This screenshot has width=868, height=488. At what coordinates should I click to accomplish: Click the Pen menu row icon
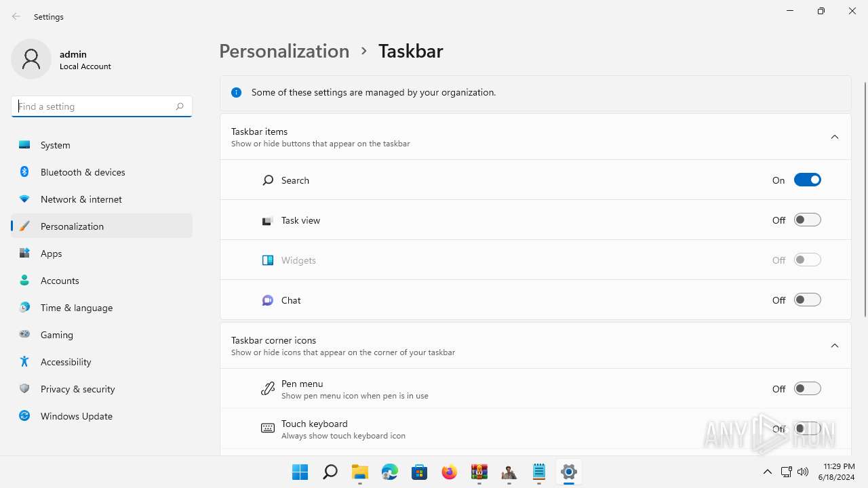268,388
